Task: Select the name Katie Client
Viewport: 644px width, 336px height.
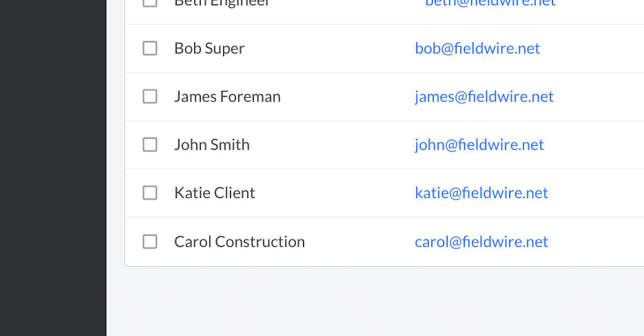Action: 214,193
